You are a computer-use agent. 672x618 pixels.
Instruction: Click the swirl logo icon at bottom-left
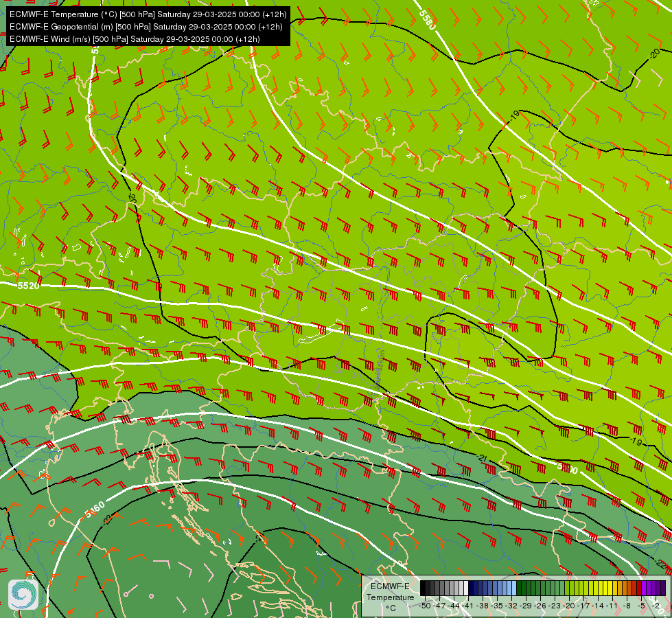click(23, 594)
